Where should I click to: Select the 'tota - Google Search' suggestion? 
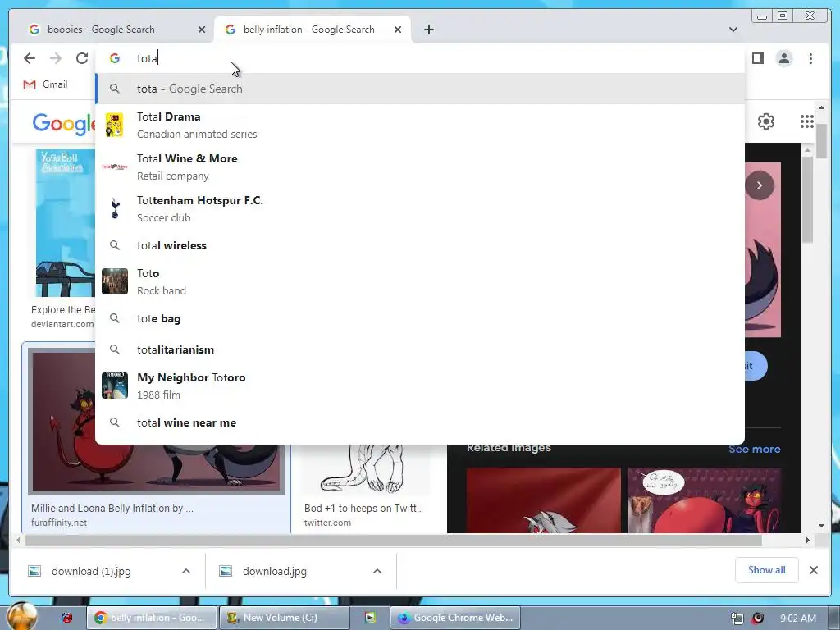pos(419,89)
